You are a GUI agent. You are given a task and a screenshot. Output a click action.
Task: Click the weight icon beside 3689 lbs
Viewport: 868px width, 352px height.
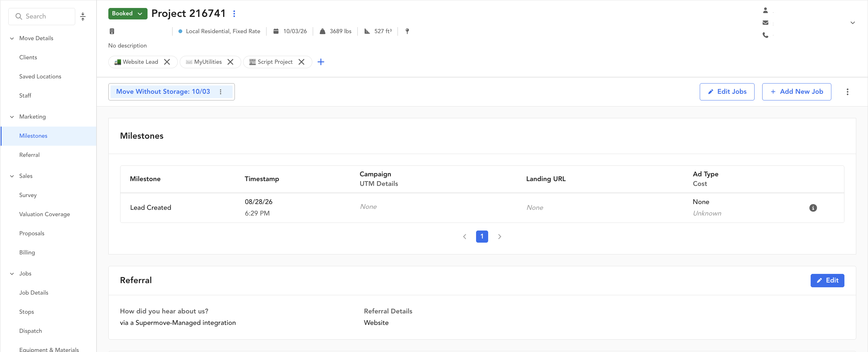pyautogui.click(x=322, y=31)
